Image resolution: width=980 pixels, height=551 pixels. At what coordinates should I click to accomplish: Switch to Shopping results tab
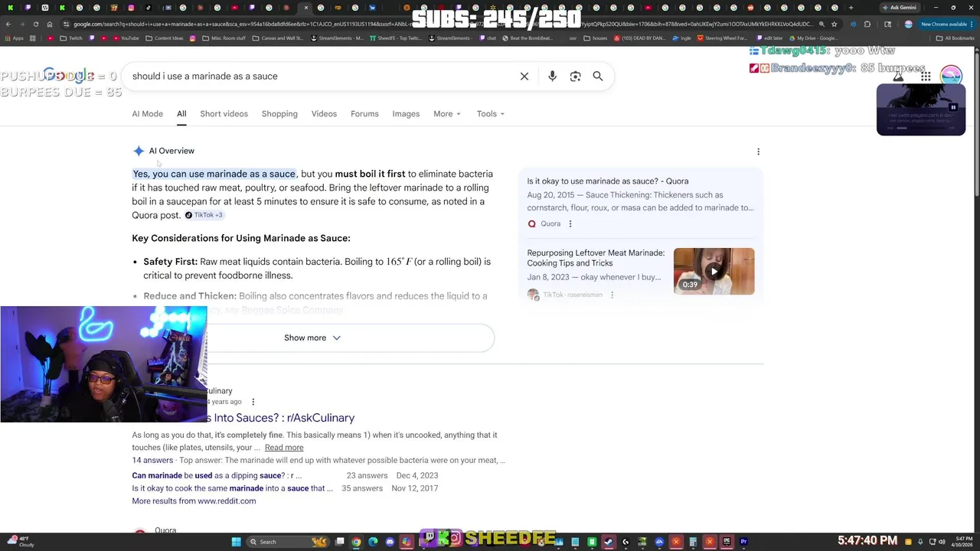(x=279, y=114)
